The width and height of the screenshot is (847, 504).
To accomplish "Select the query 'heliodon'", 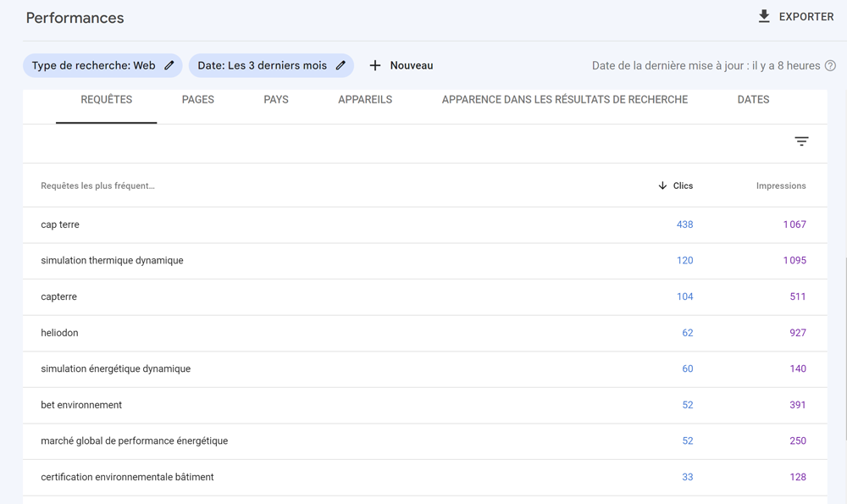I will 59,333.
